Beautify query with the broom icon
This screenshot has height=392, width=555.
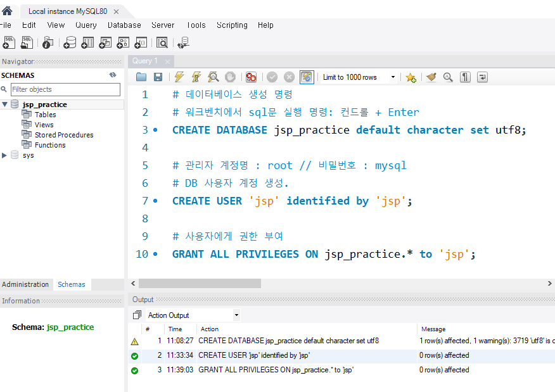click(431, 77)
